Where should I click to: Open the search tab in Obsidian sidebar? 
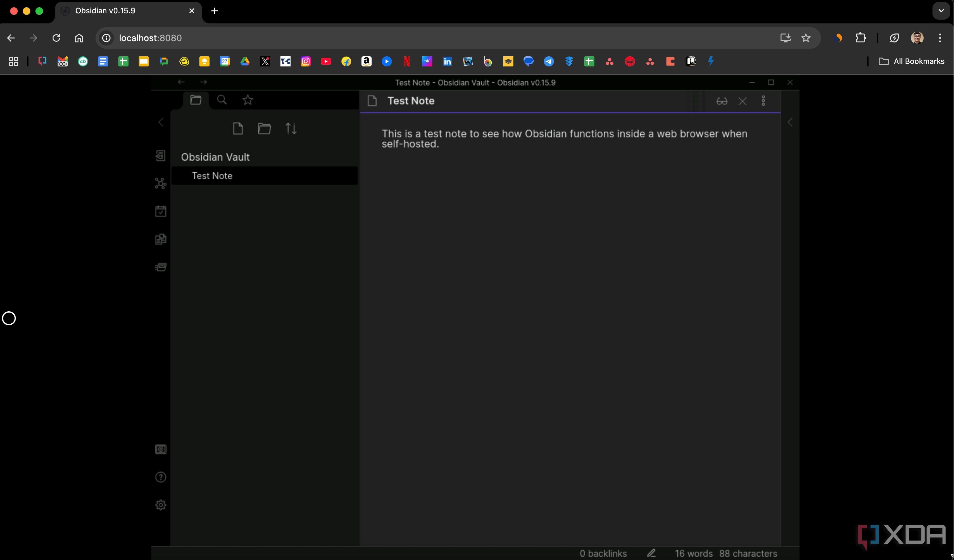(222, 100)
